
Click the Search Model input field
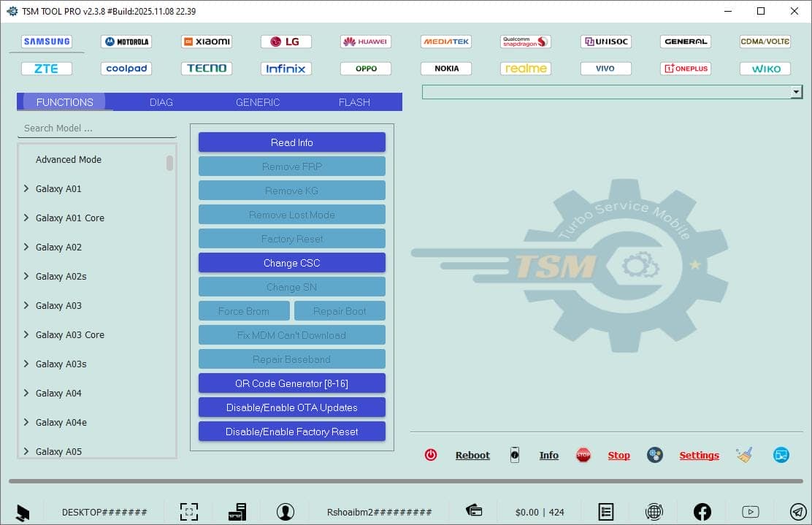click(x=95, y=128)
